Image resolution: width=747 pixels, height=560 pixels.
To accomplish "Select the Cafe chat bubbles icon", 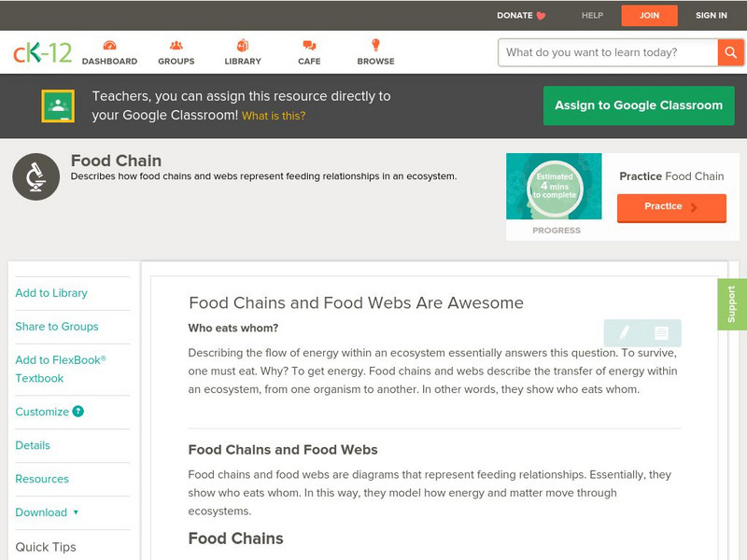I will point(309,46).
